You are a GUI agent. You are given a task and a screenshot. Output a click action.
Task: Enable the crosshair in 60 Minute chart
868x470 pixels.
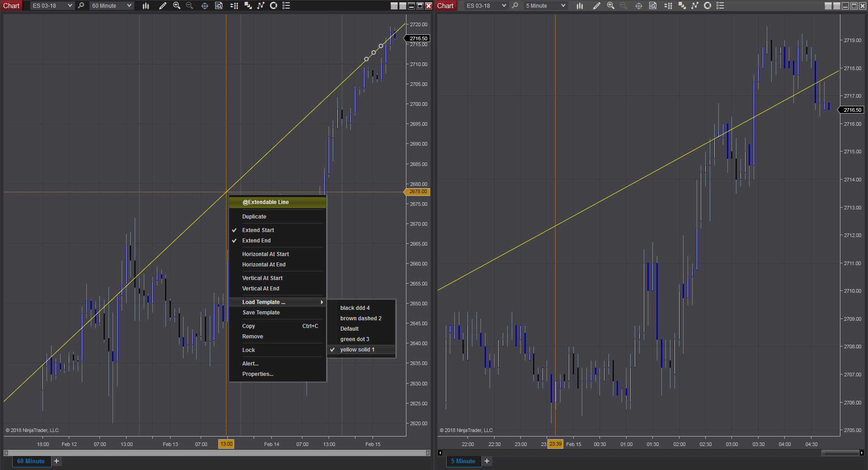(x=205, y=5)
